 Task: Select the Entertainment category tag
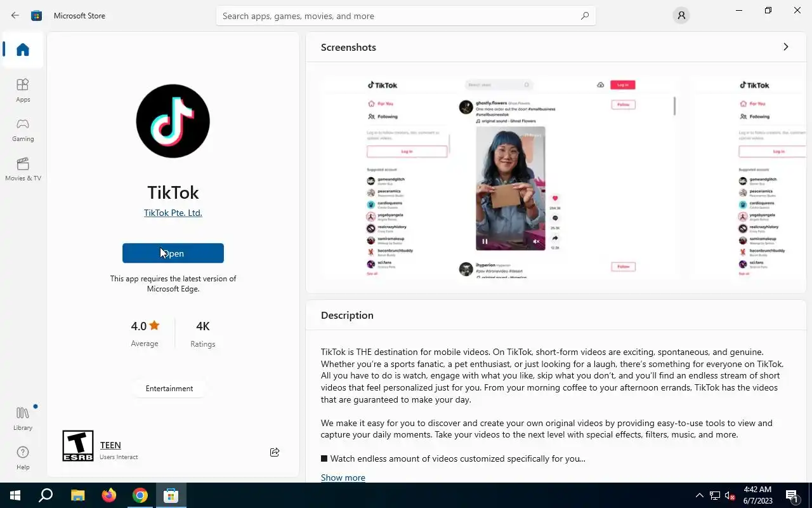[x=169, y=389]
